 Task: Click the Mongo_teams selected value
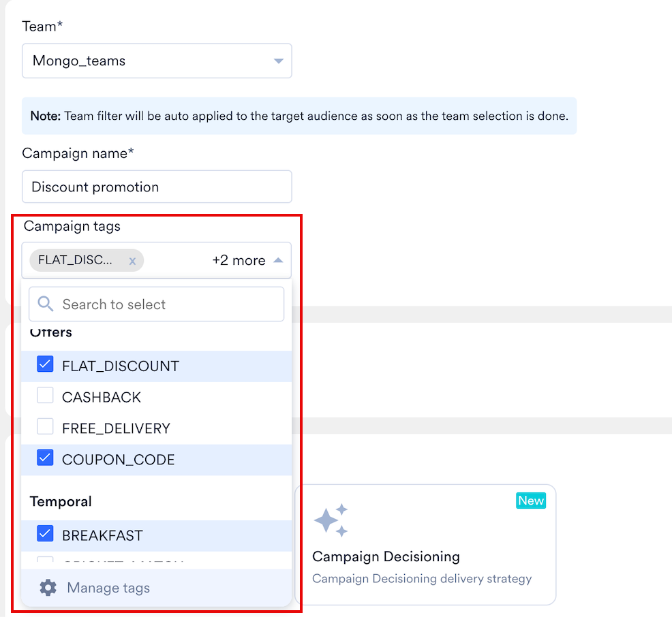point(79,61)
